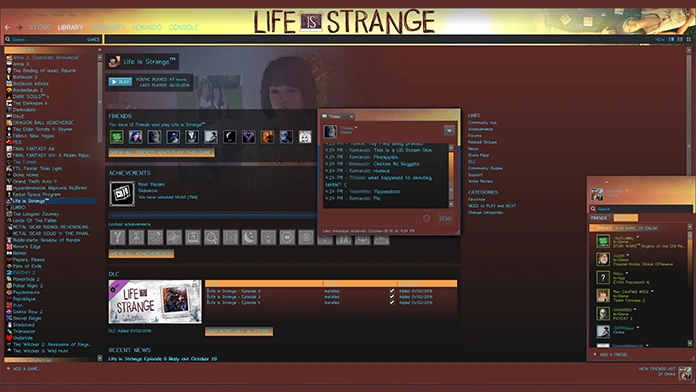Image resolution: width=696 pixels, height=392 pixels.
Task: Click the Life is Strange game title icon
Action: pyautogui.click(x=114, y=62)
